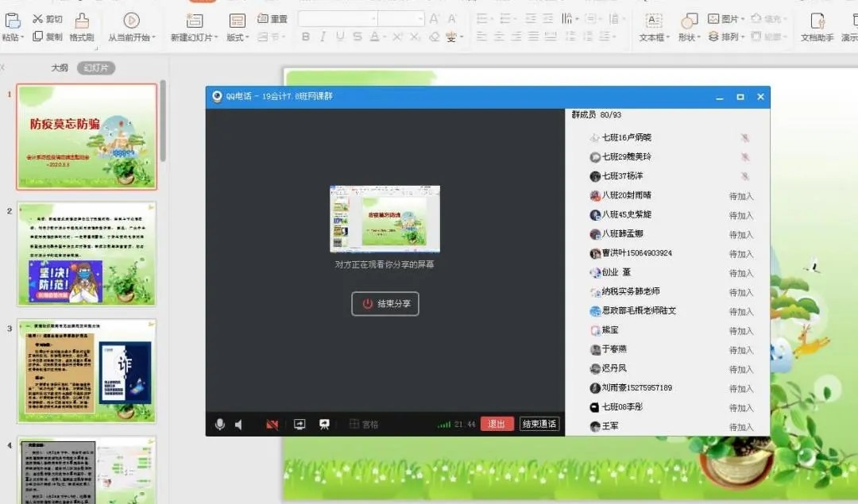The image size is (858, 504).
Task: Toggle the speaker icon in call bar
Action: (x=238, y=425)
